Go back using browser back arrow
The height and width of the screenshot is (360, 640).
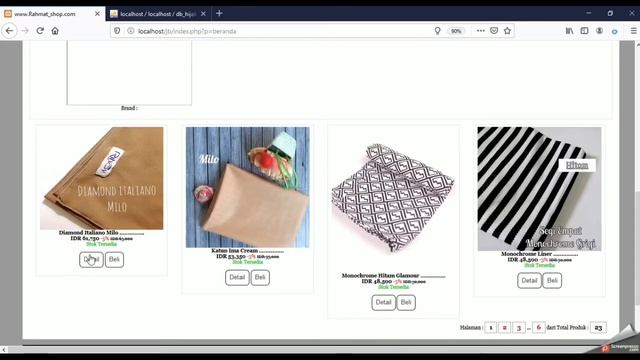9,31
